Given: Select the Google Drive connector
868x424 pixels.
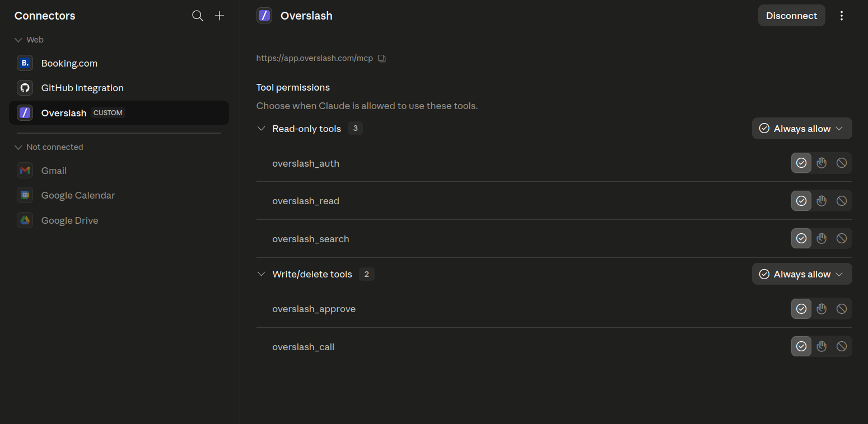Looking at the screenshot, I should pos(119,220).
